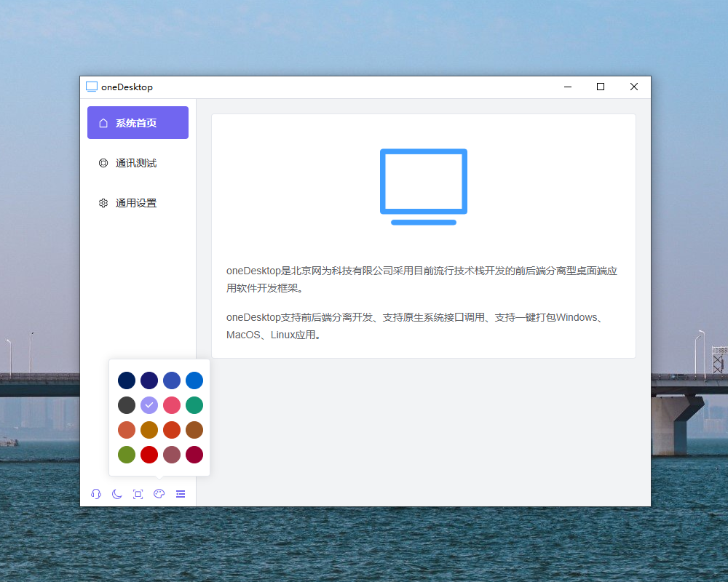Click the theme palette icon

coord(159,494)
